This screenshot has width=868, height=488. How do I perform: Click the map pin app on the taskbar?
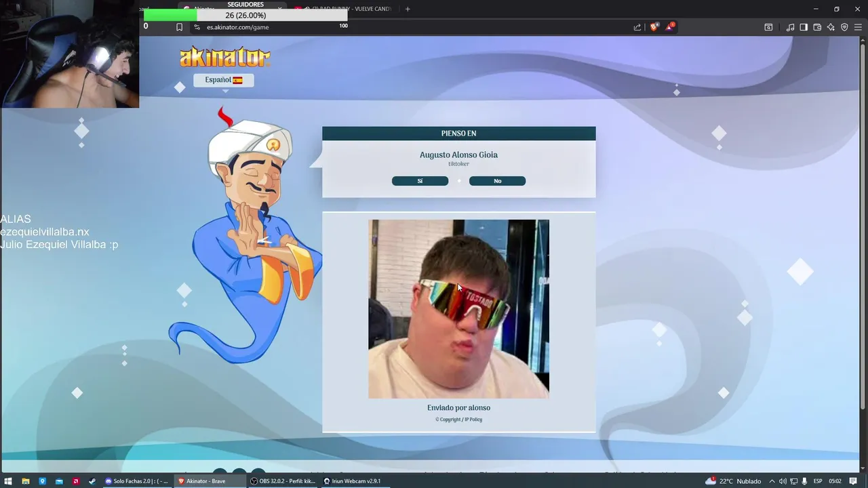[x=42, y=481]
